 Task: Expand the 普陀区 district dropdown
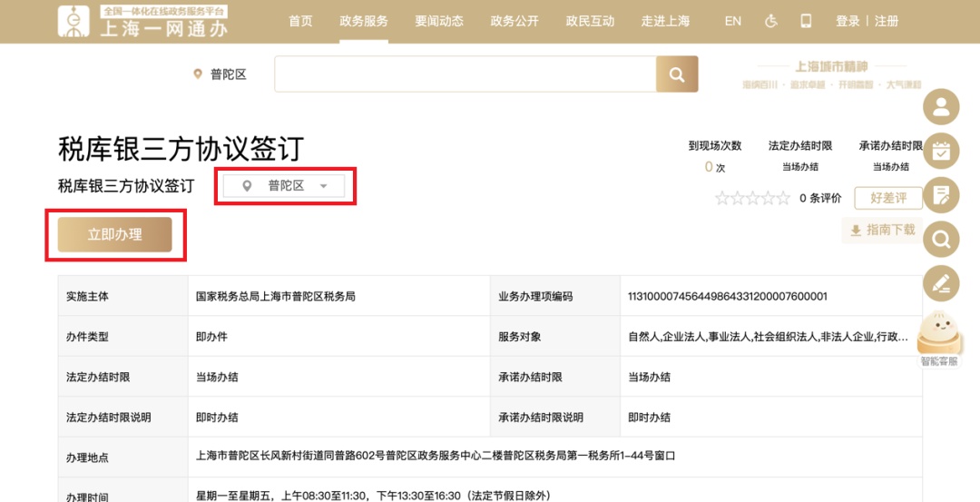[284, 186]
